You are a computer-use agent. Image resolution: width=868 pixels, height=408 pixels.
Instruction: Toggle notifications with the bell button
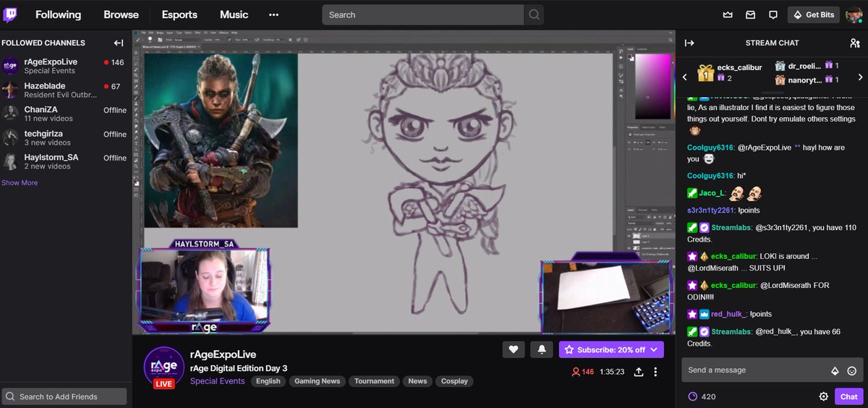coord(542,349)
